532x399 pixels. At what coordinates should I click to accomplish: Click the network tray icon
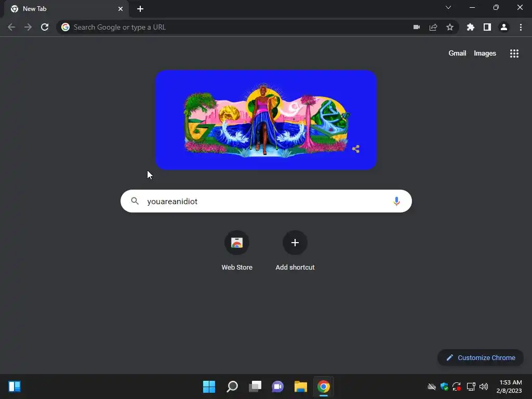tap(471, 387)
